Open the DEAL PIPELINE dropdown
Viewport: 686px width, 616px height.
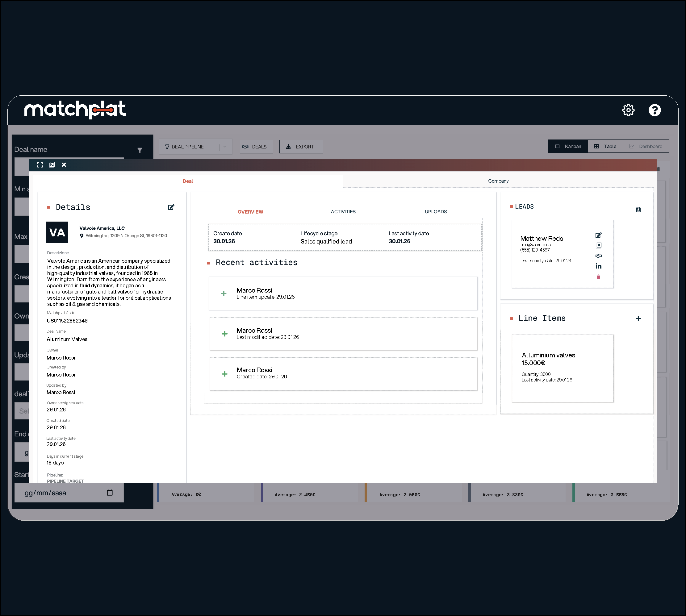click(x=195, y=147)
